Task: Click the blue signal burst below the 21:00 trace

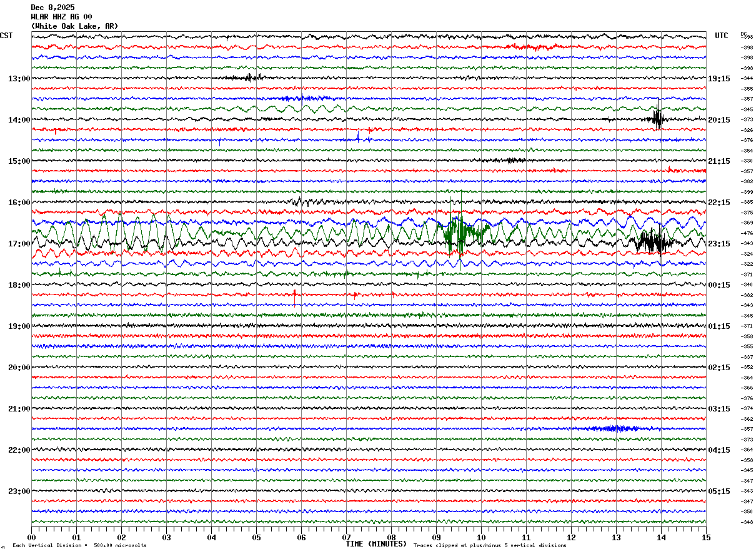Action: (x=615, y=429)
